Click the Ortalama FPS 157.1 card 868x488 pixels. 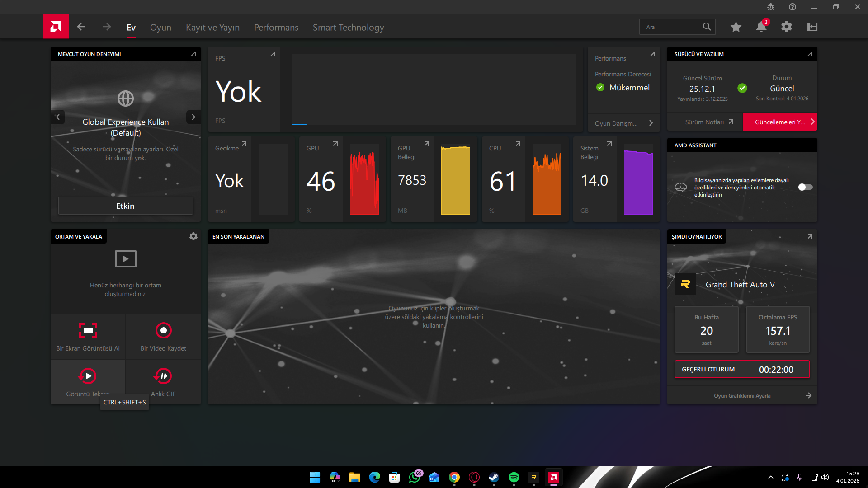coord(778,329)
